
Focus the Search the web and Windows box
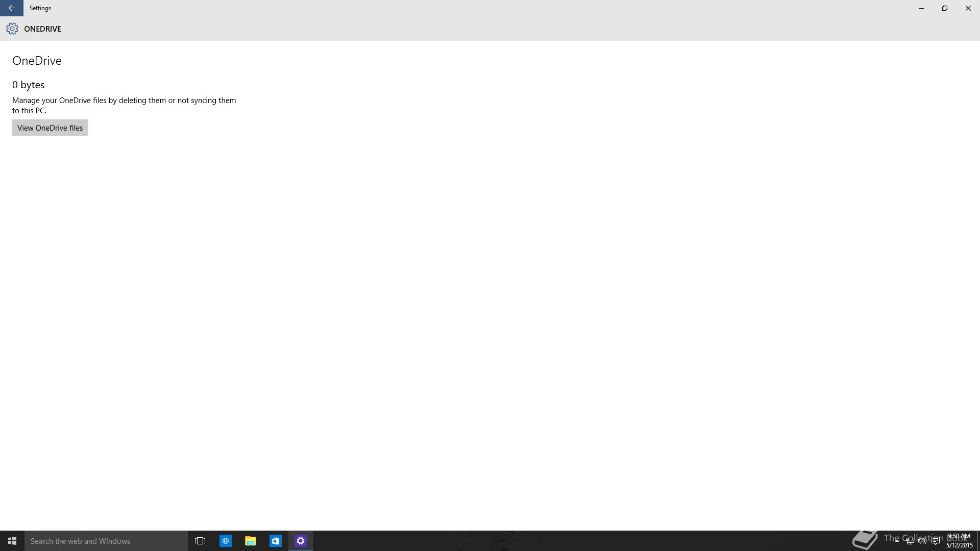106,541
